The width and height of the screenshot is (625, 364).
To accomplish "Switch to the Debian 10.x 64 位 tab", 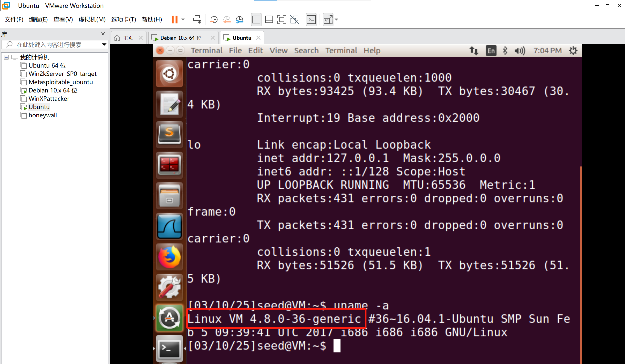I will pyautogui.click(x=181, y=38).
